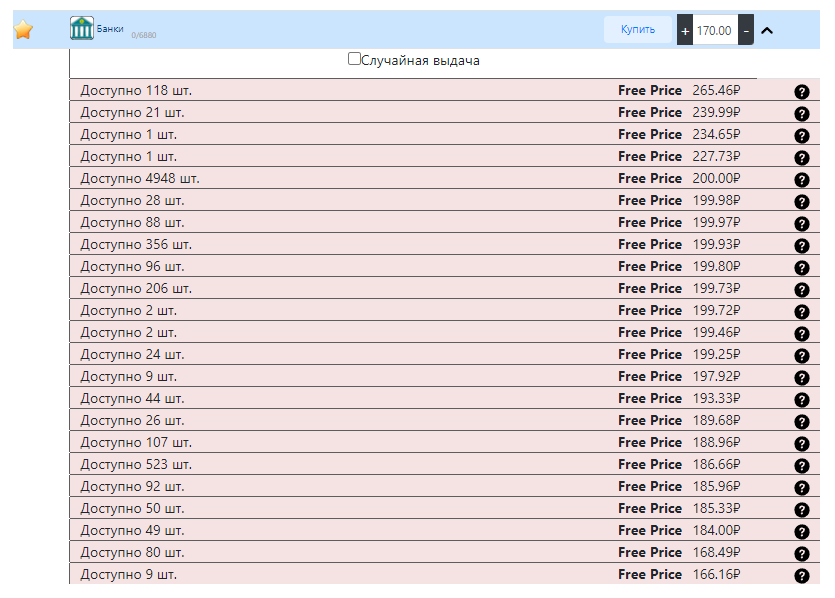The width and height of the screenshot is (835, 598).
Task: Increase price with the plus button
Action: coord(685,30)
